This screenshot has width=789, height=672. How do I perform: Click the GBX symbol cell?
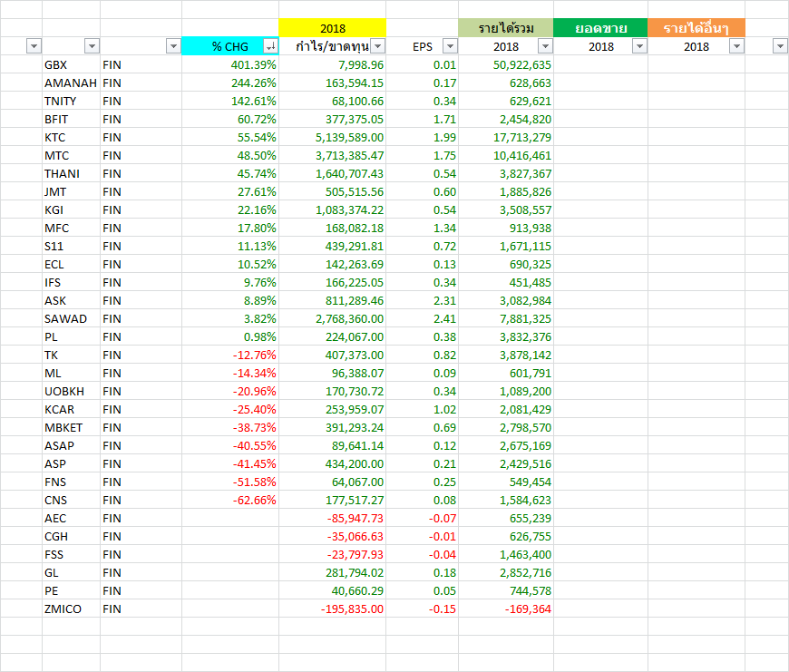(x=71, y=65)
